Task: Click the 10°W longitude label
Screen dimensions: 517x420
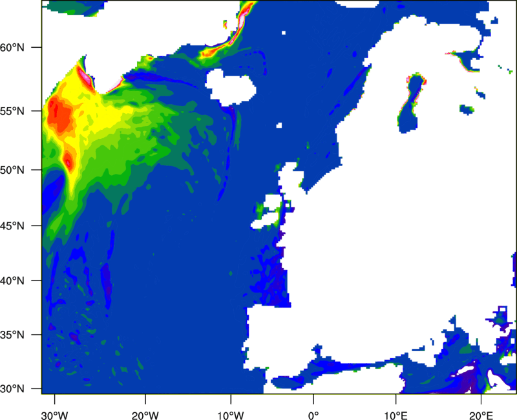Action: (231, 415)
